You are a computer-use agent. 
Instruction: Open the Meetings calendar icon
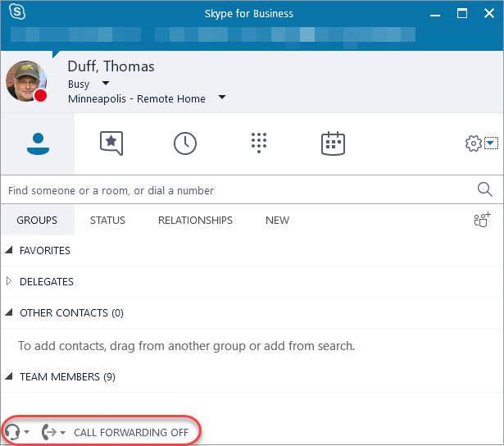(333, 143)
